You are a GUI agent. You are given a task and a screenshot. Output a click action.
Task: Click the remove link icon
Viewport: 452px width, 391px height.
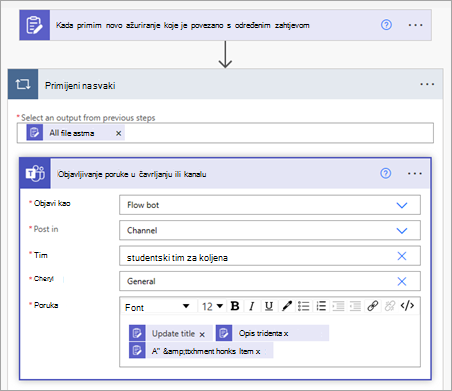390,306
